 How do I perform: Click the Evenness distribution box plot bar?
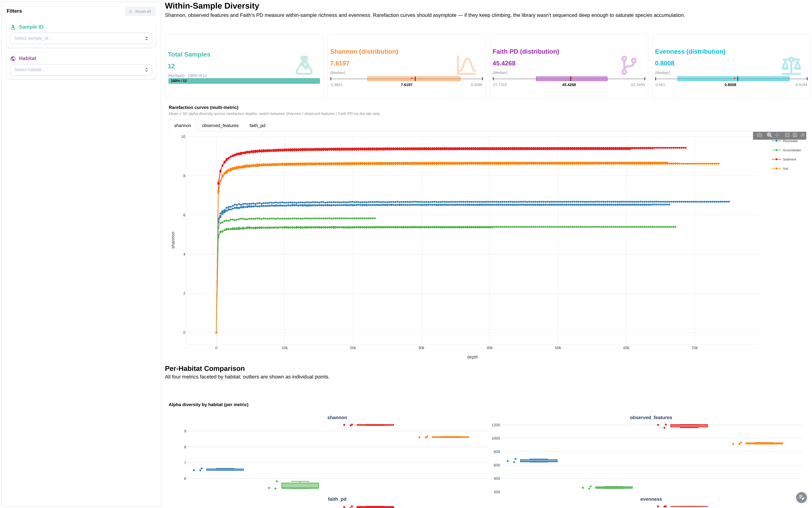[733, 79]
